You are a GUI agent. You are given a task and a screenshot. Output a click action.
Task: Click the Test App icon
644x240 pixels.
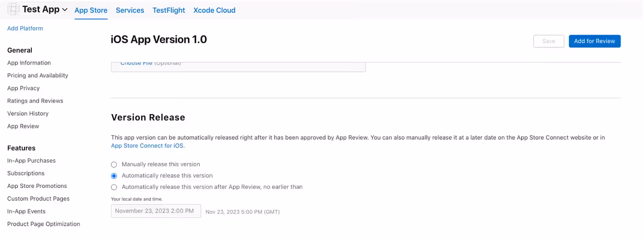(13, 9)
